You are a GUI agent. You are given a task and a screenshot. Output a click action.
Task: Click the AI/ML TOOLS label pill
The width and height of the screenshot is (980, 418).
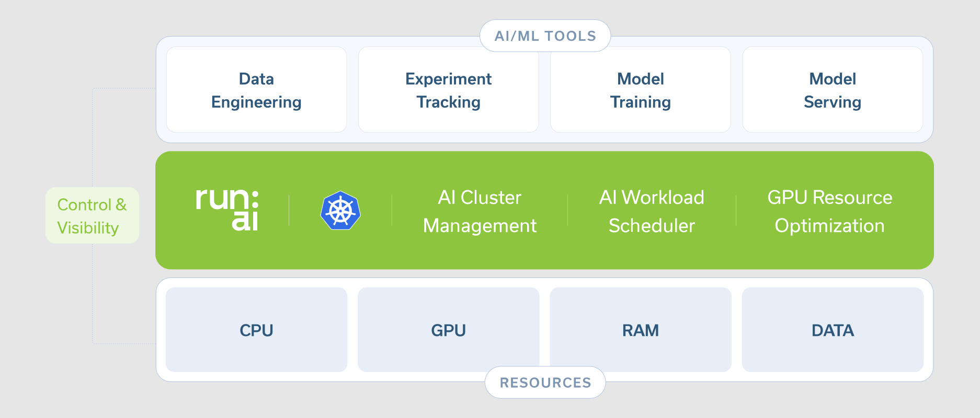[x=545, y=36]
